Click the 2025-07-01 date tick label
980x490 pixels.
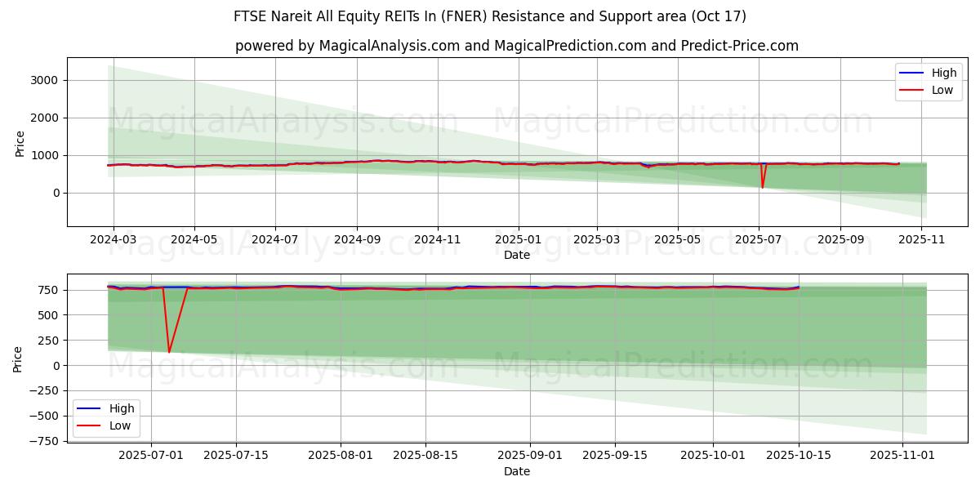pos(150,457)
